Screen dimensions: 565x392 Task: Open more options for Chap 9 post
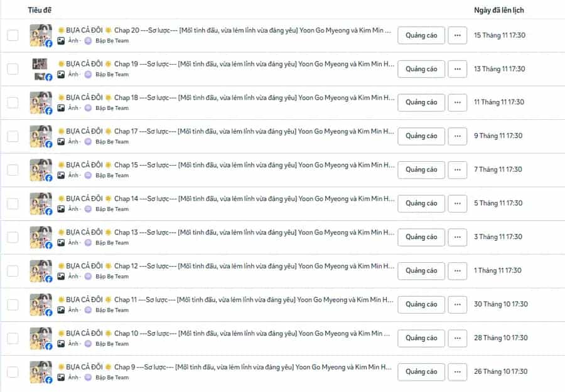point(457,372)
